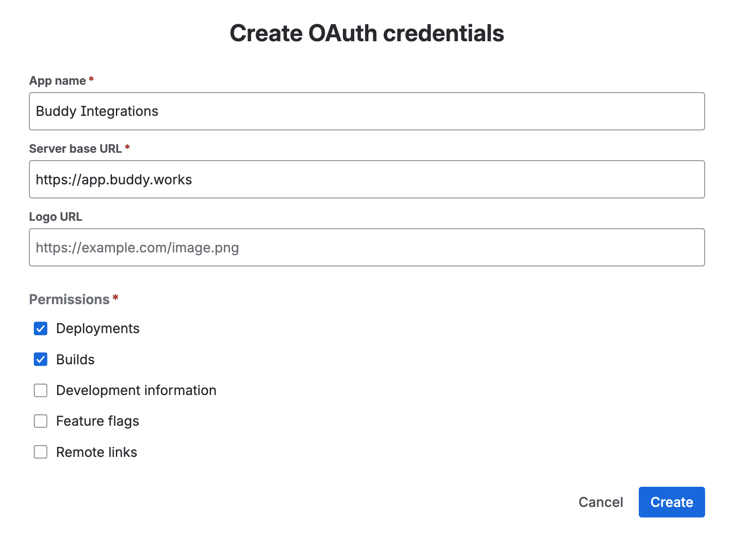Screen dimensions: 756x546
Task: Click the https://app.buddy.works URL text
Action: tap(114, 180)
